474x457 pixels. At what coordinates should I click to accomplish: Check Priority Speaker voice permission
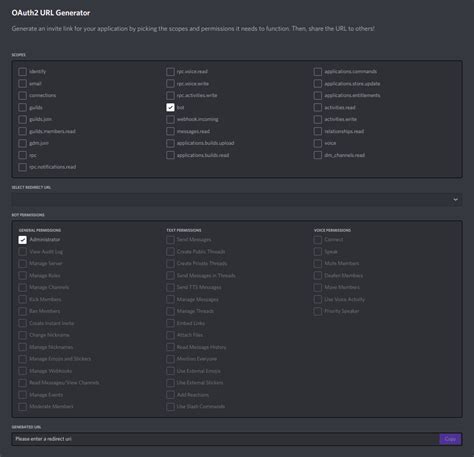(x=318, y=311)
